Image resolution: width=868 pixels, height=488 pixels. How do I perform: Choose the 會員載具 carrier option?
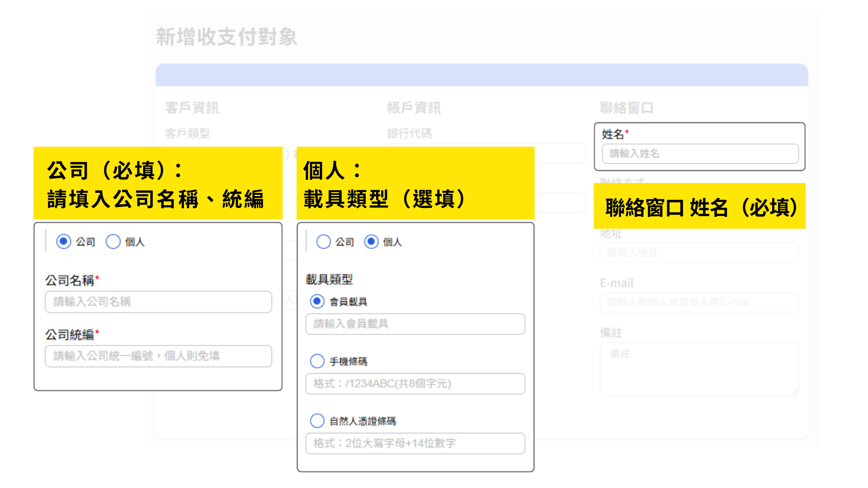tap(317, 301)
